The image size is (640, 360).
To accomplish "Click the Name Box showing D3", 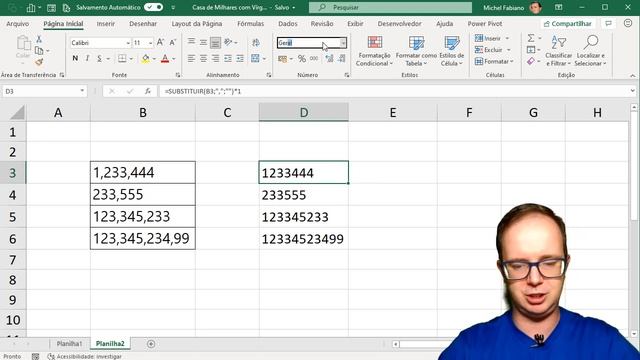I will [44, 91].
